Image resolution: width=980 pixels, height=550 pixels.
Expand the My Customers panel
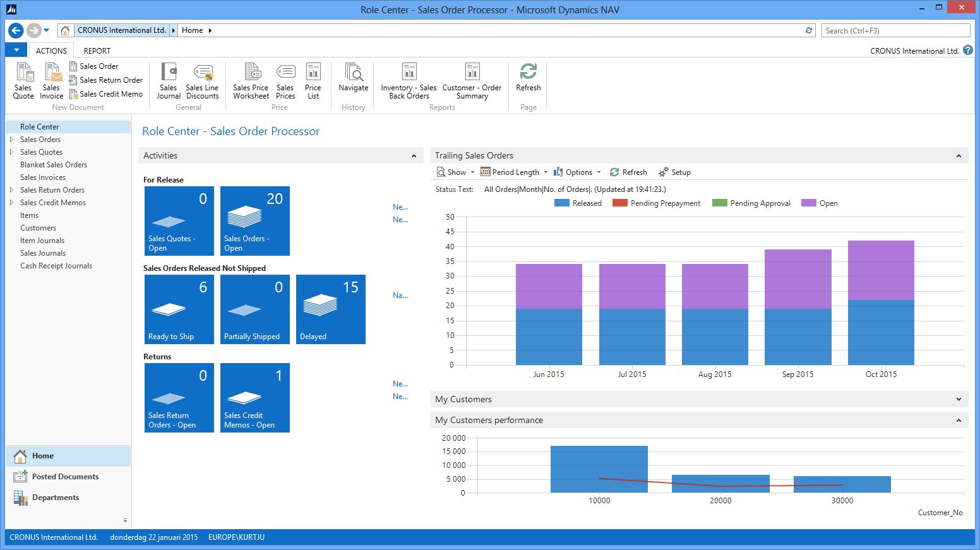click(x=959, y=399)
